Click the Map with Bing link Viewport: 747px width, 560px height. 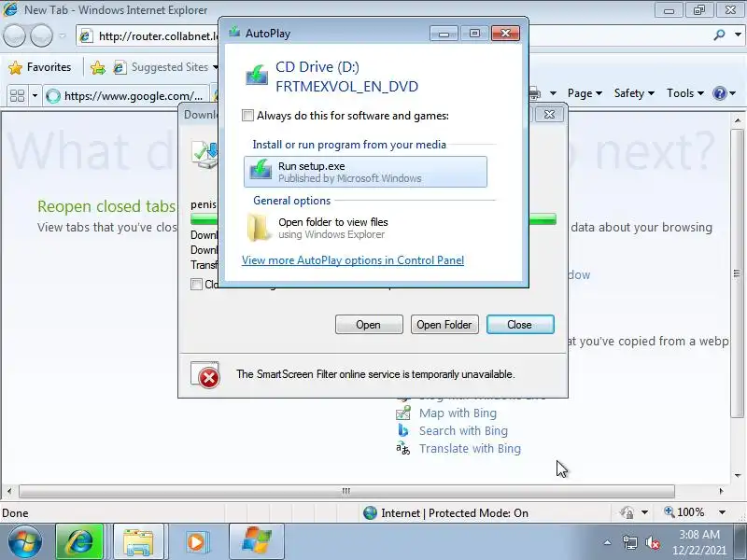pos(458,413)
